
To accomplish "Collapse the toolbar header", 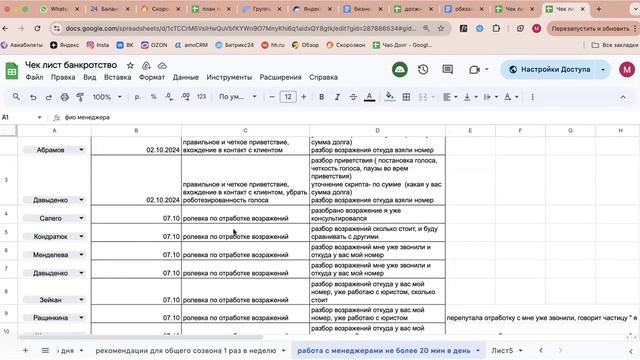I will pyautogui.click(x=623, y=97).
